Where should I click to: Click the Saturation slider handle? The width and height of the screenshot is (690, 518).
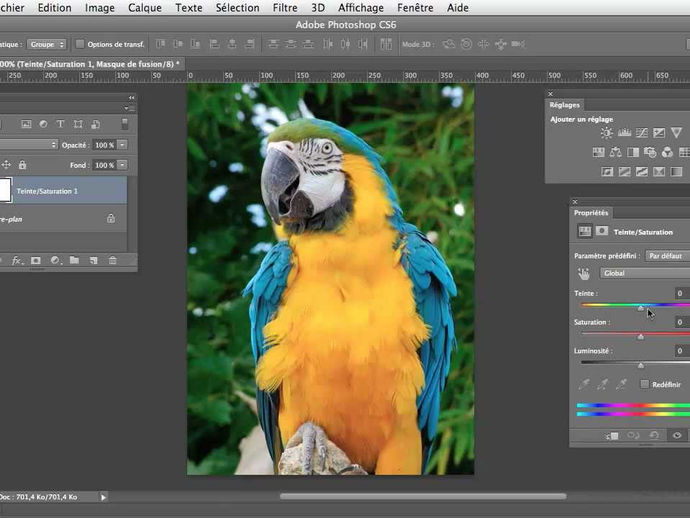[642, 337]
